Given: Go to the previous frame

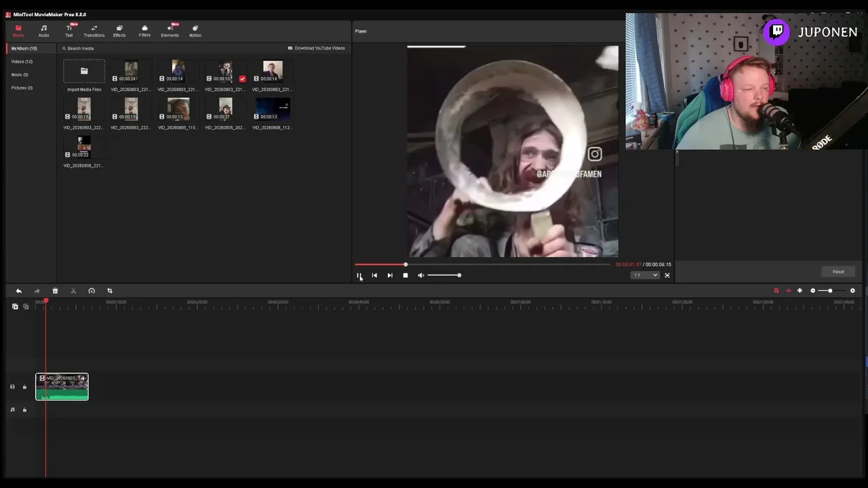Looking at the screenshot, I should (x=374, y=275).
